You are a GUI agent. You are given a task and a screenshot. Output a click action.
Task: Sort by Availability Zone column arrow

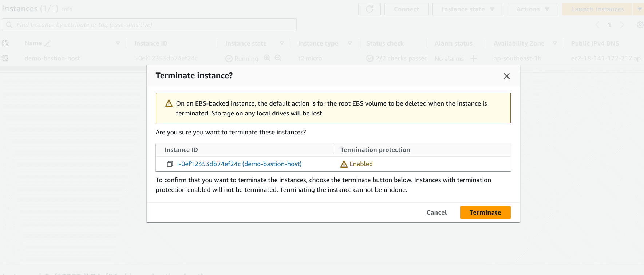555,43
